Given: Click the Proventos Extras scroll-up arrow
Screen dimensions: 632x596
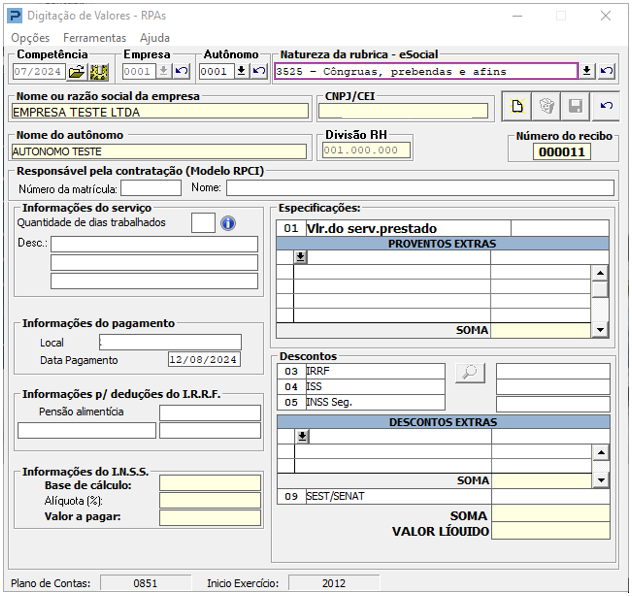Looking at the screenshot, I should (x=600, y=273).
